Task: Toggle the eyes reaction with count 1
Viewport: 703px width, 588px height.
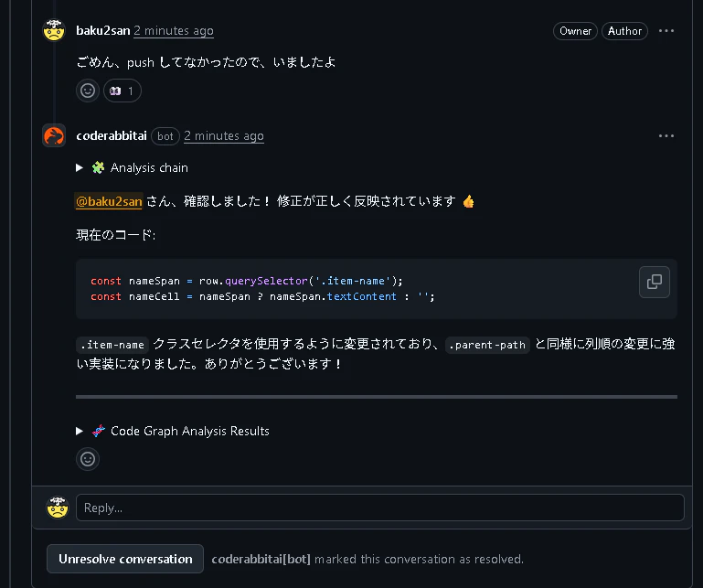Action: point(122,91)
